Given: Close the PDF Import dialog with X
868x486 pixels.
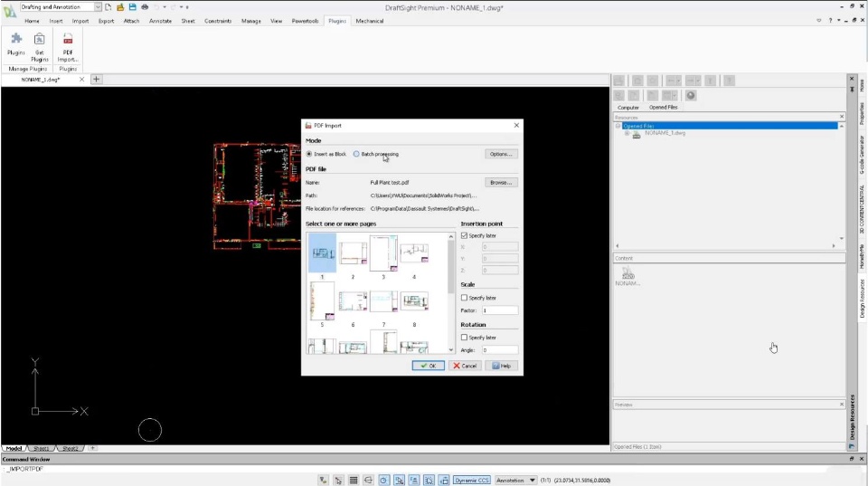Looking at the screenshot, I should (x=516, y=125).
